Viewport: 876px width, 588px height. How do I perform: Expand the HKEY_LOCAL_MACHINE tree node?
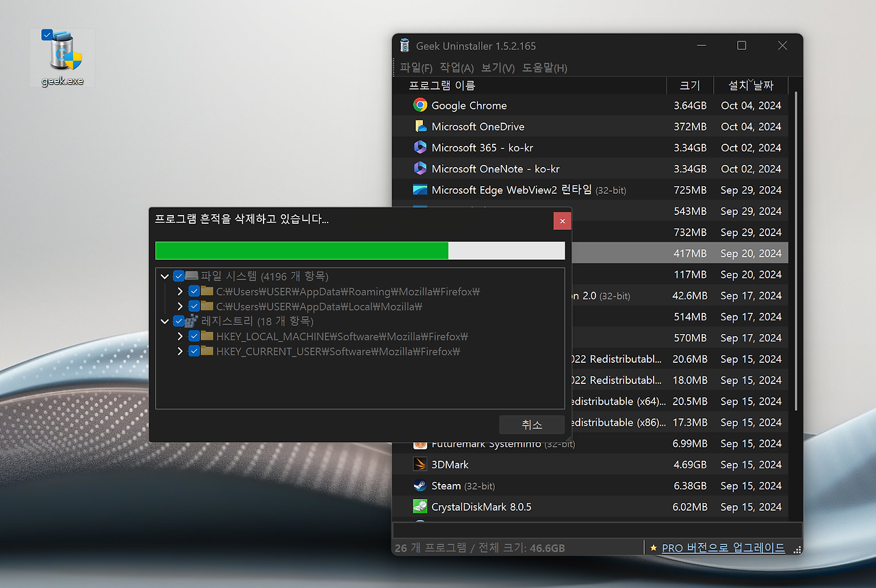click(x=180, y=336)
